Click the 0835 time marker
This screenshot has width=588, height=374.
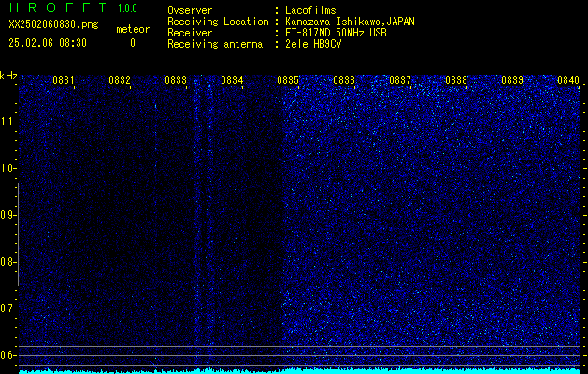288,80
